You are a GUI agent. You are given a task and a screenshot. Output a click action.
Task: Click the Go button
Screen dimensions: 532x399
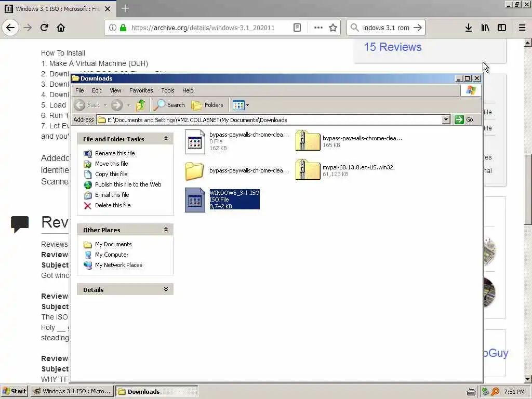click(x=464, y=119)
